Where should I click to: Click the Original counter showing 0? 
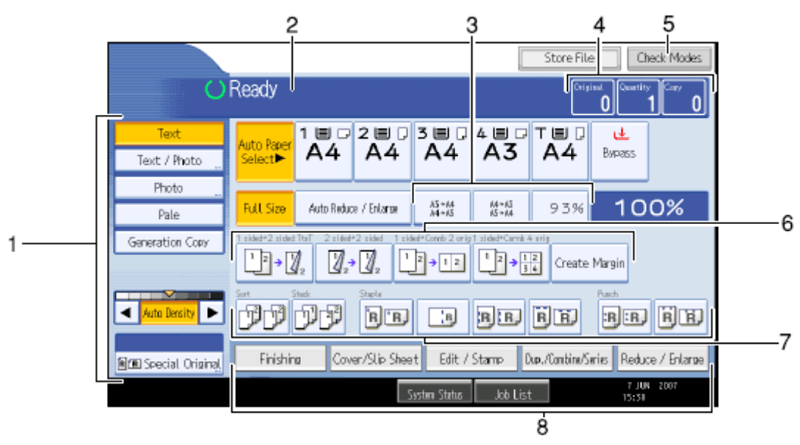tap(592, 97)
